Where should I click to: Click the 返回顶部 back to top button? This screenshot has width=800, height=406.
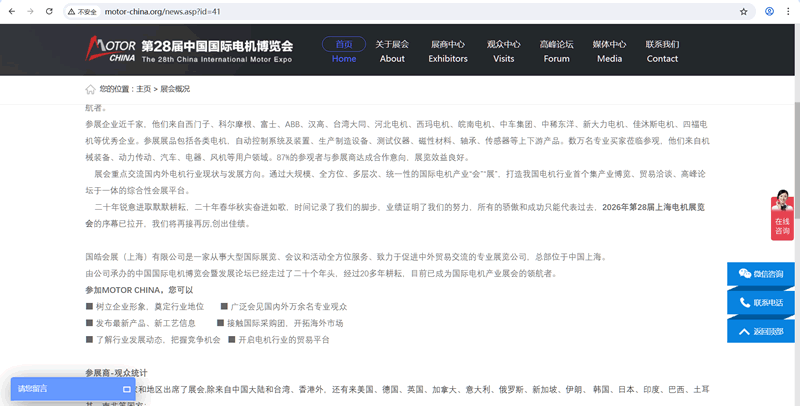[762, 331]
